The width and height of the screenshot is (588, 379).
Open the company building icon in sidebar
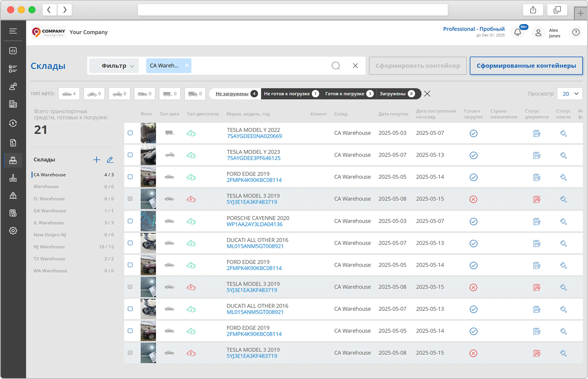coord(13,104)
